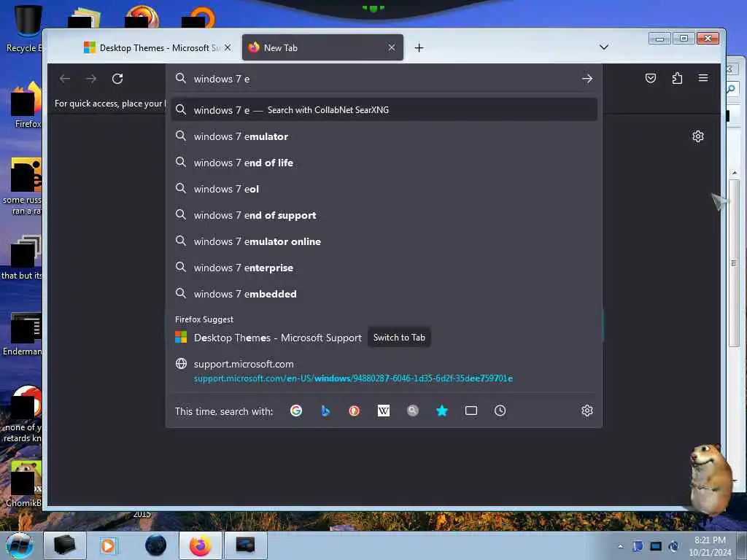Select suggestion windows 7 end of life
Image resolution: width=747 pixels, height=560 pixels.
click(384, 163)
